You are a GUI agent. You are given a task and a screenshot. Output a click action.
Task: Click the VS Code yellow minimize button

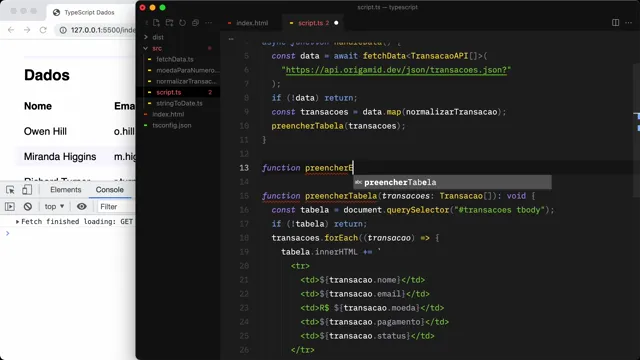152,7
